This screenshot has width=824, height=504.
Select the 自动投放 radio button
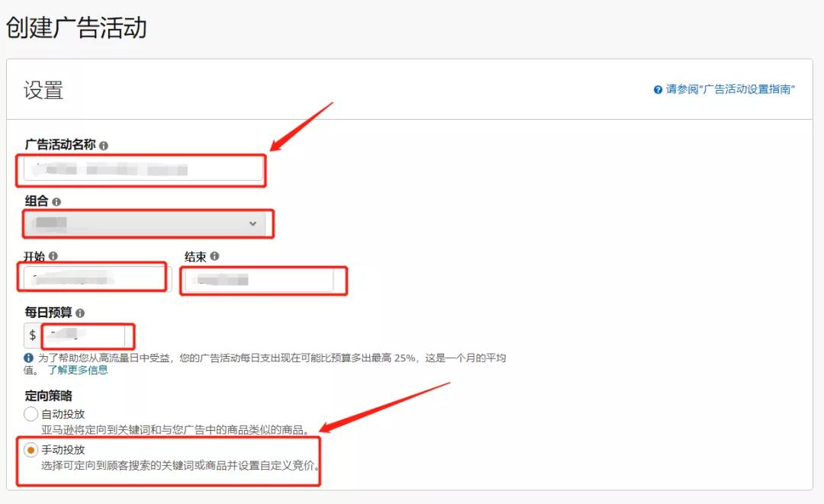click(x=31, y=414)
